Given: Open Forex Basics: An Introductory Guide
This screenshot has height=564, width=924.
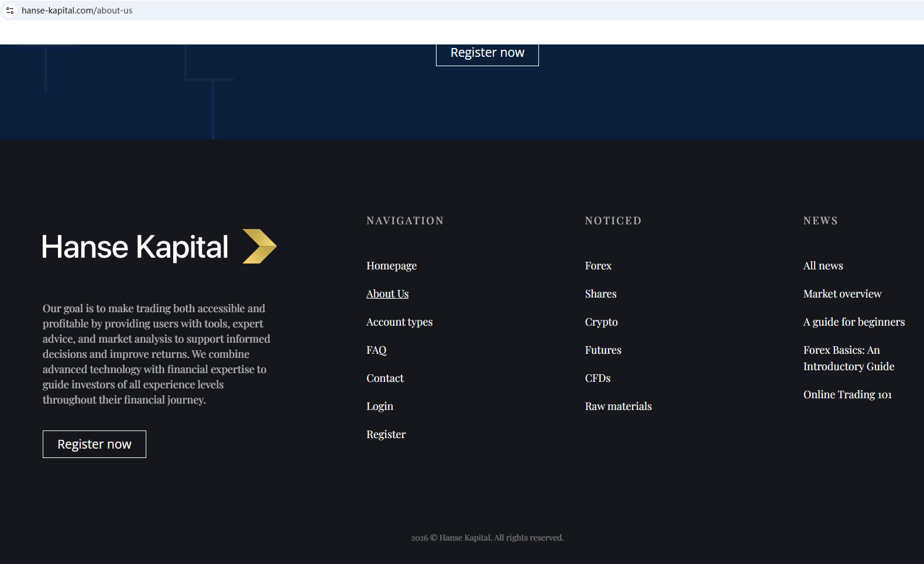Looking at the screenshot, I should 849,358.
